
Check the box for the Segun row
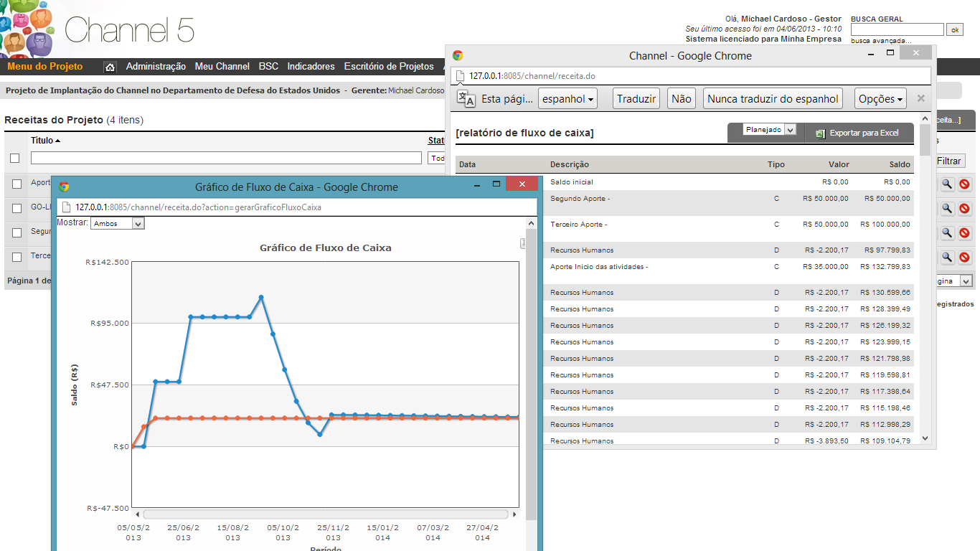[17, 232]
